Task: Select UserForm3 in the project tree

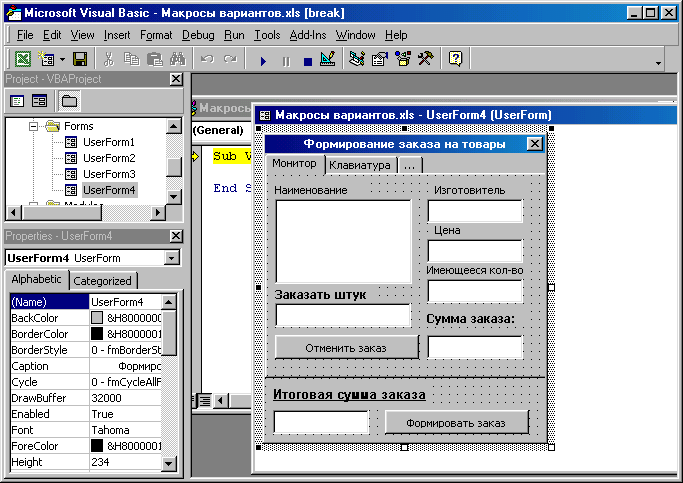Action: coord(109,174)
